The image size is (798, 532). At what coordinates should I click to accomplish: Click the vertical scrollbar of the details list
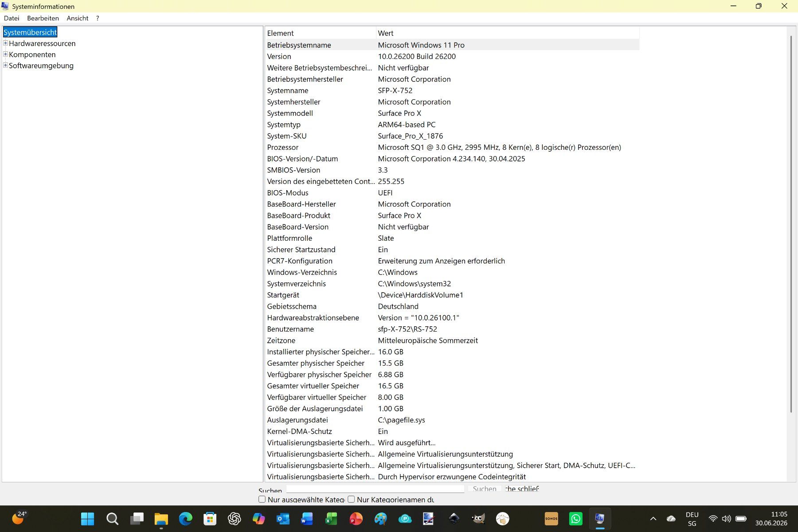pos(791,224)
